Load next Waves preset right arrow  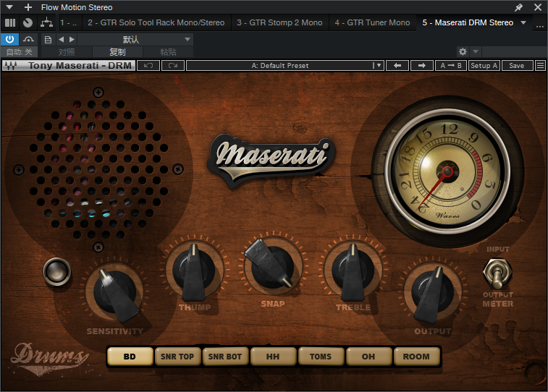coord(422,66)
